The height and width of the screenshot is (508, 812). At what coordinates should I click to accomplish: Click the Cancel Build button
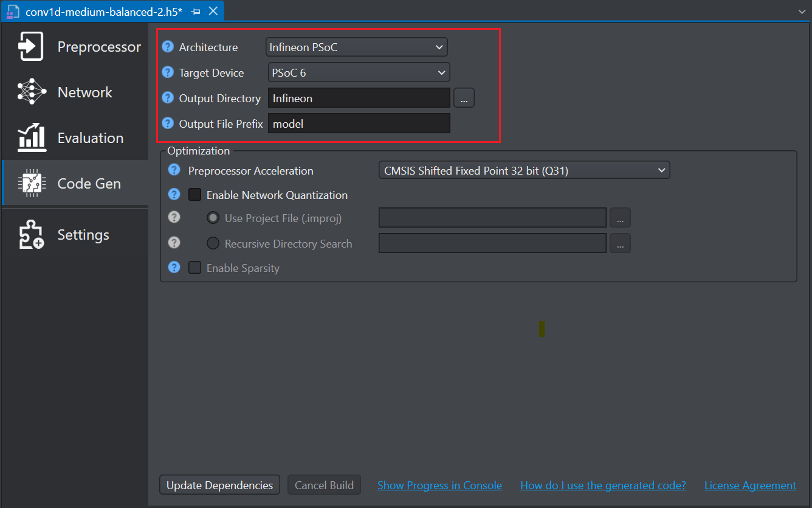(324, 485)
